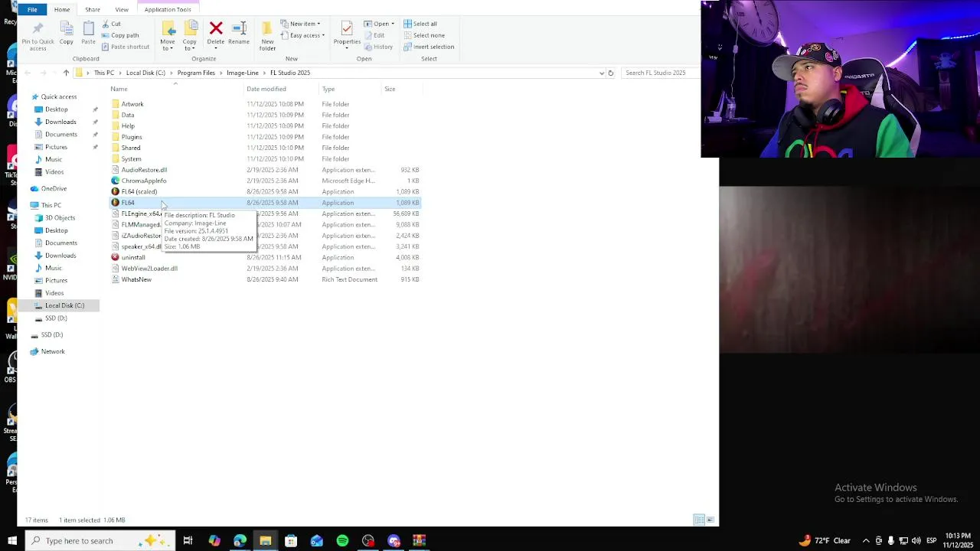
Task: Click the red Delete icon
Action: pyautogui.click(x=216, y=28)
